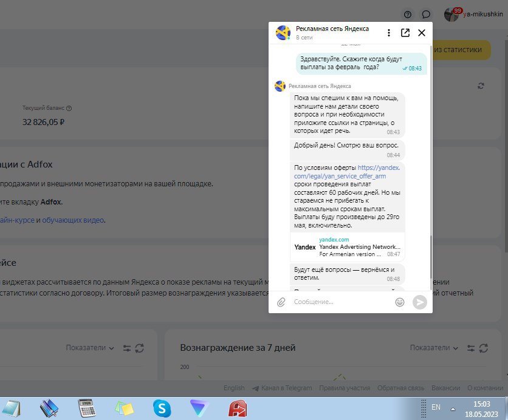This screenshot has width=508, height=420.
Task: Open the Обратная связь footer link
Action: [400, 388]
